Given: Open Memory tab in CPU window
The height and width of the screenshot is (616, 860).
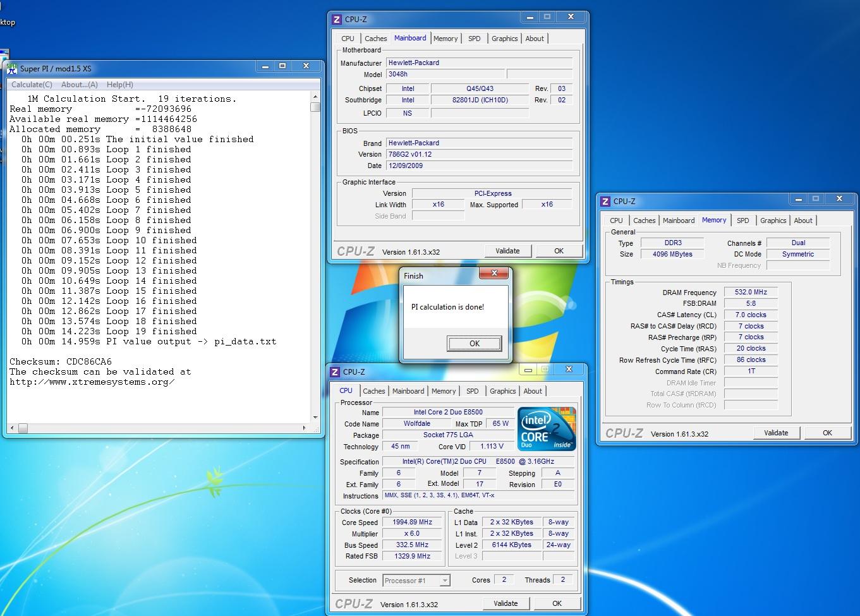Looking at the screenshot, I should [444, 391].
